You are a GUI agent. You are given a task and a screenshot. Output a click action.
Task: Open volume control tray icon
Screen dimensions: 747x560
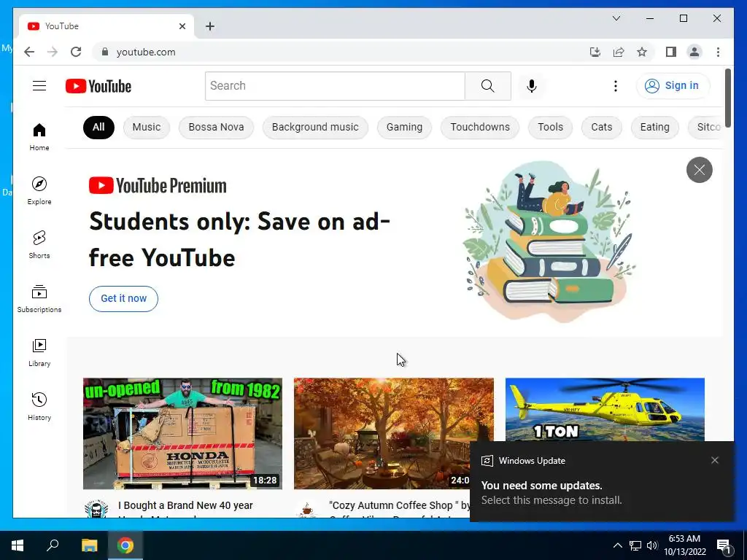point(652,545)
